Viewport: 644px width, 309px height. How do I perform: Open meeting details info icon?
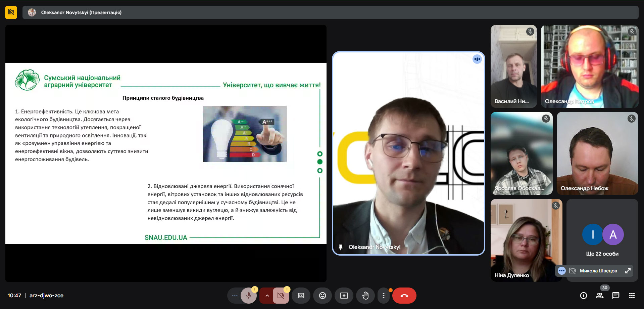tap(584, 296)
